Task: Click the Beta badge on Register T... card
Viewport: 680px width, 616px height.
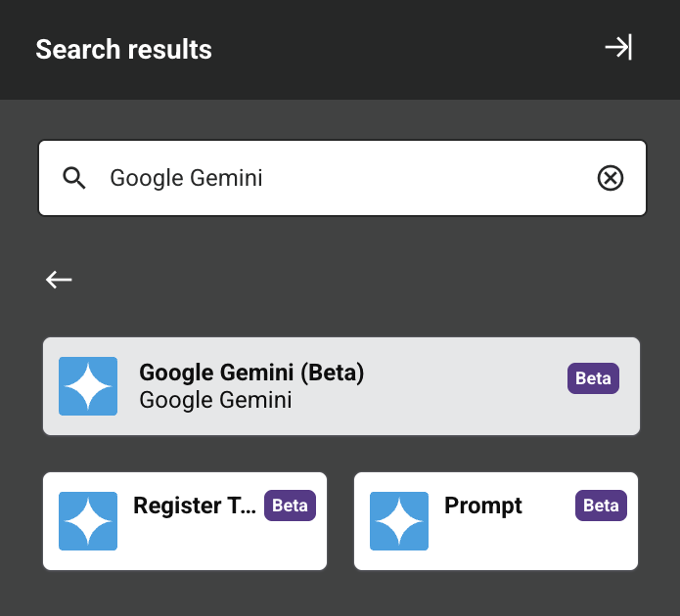Action: point(290,506)
